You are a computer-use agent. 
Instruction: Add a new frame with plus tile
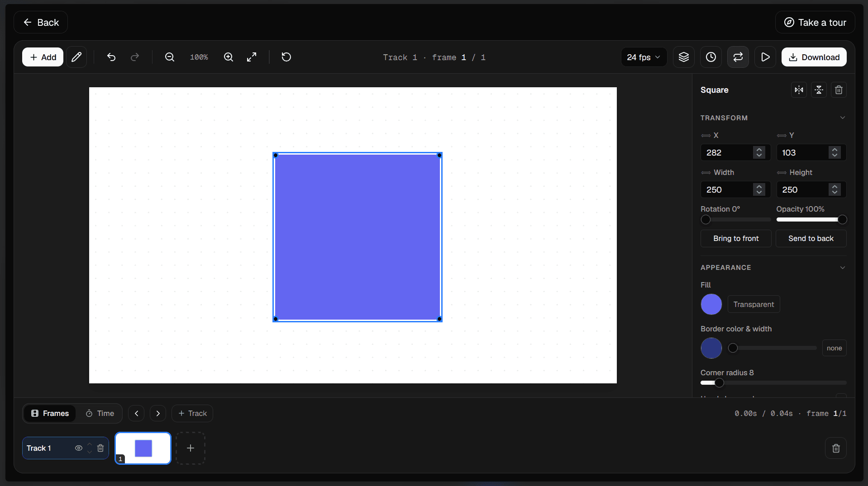191,448
